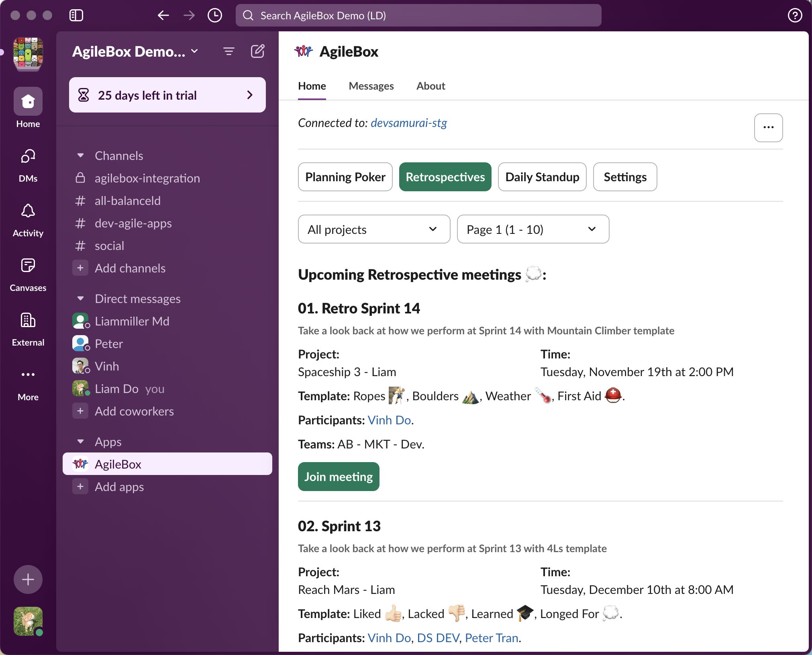Click the back navigation arrow
Image resolution: width=812 pixels, height=655 pixels.
(x=163, y=15)
